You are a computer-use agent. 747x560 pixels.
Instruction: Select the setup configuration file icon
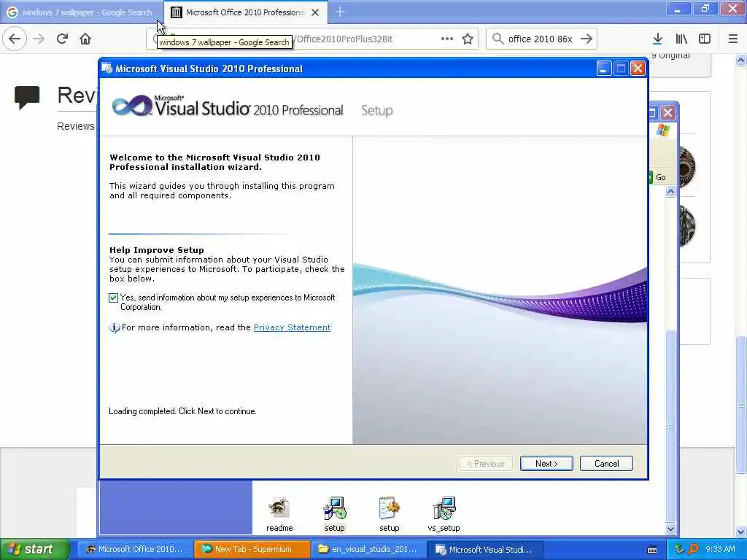tap(390, 515)
